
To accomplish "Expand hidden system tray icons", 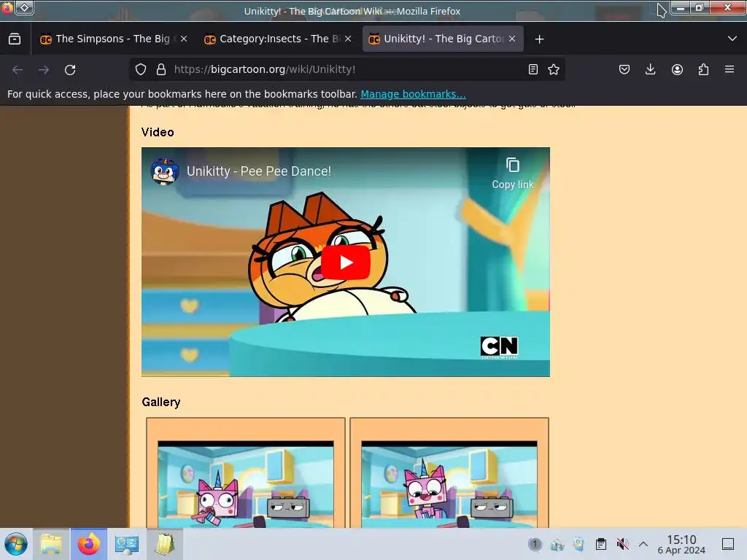I will coord(643,544).
